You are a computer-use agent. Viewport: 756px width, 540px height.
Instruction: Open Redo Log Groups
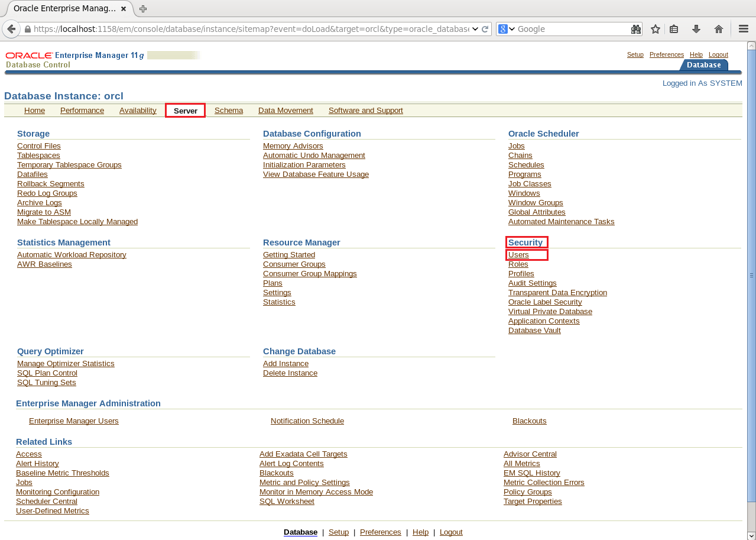tap(47, 193)
